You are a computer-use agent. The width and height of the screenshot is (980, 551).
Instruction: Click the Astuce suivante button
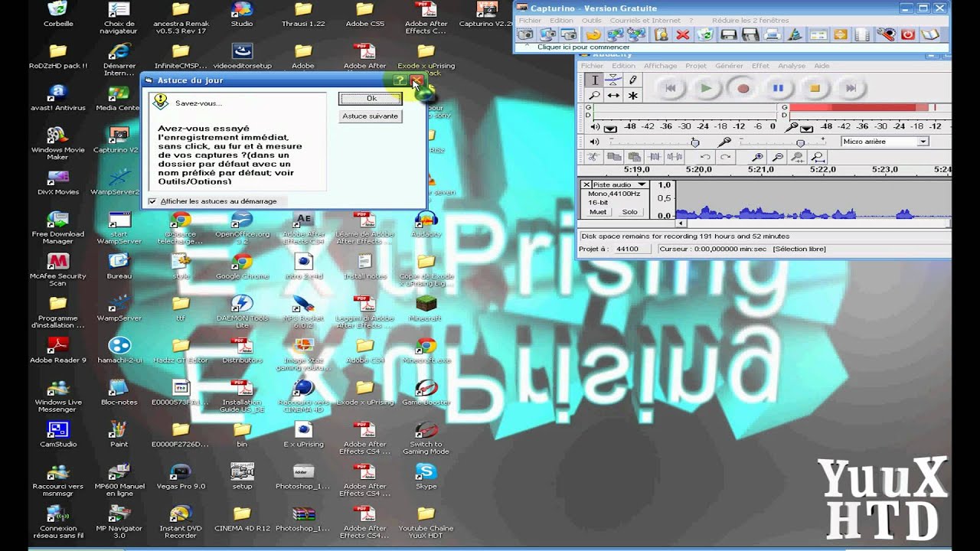(x=371, y=116)
